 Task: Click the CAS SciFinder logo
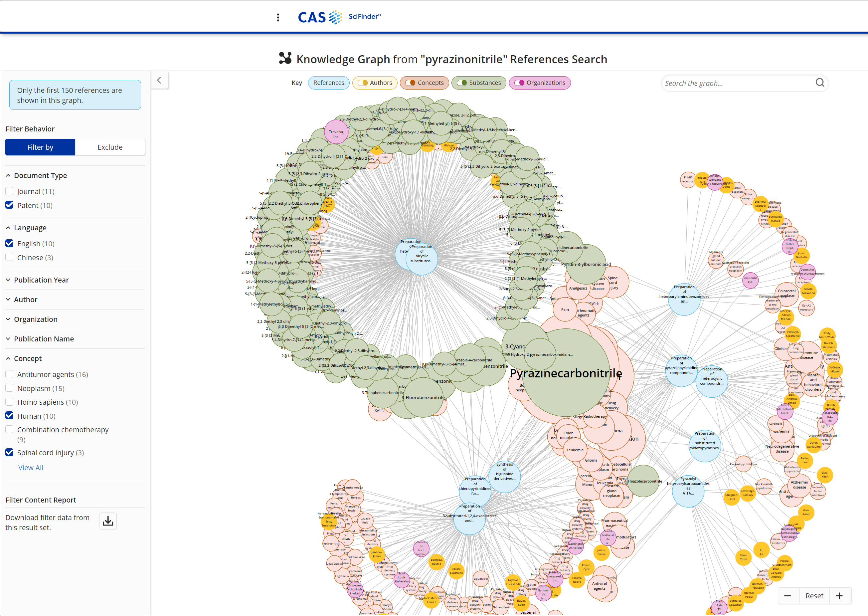(339, 17)
